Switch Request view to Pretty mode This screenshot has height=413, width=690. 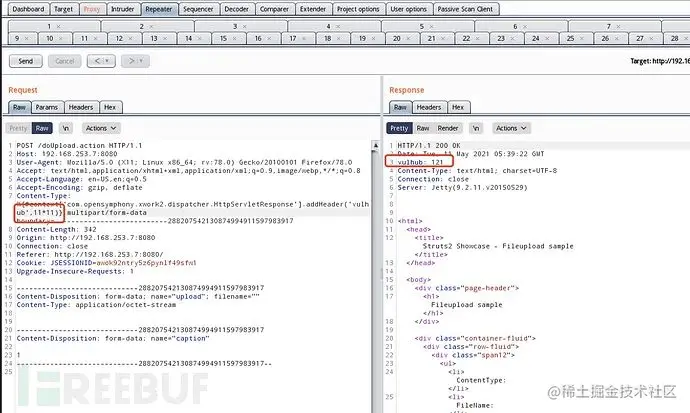tap(18, 128)
